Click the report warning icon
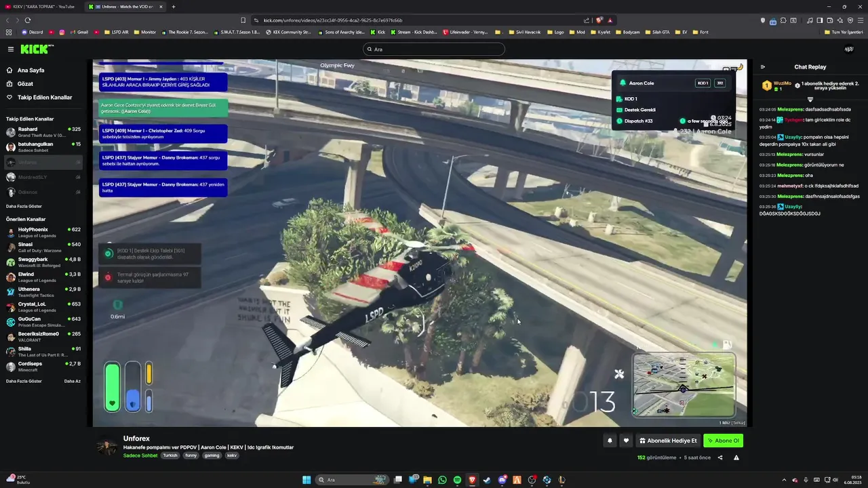Viewport: 868px width, 488px height. (x=736, y=457)
